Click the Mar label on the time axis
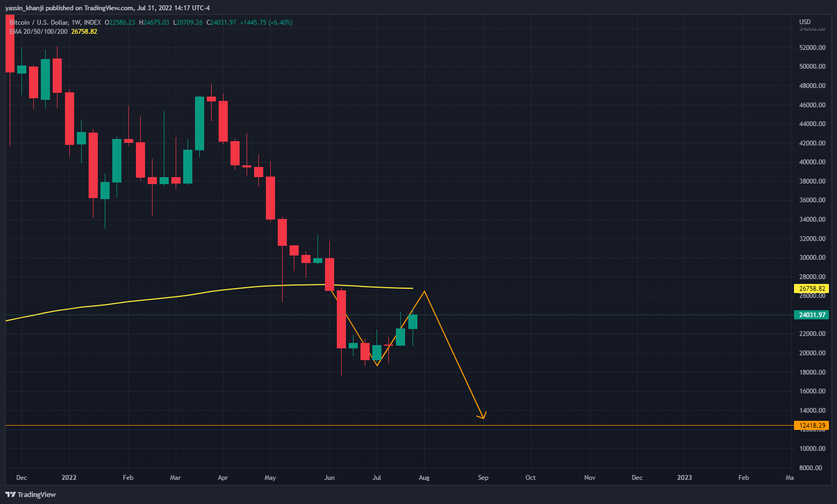 (176, 478)
